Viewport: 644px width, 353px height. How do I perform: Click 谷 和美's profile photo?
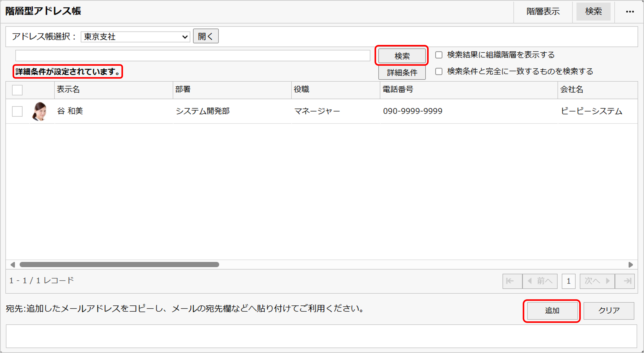tap(39, 111)
